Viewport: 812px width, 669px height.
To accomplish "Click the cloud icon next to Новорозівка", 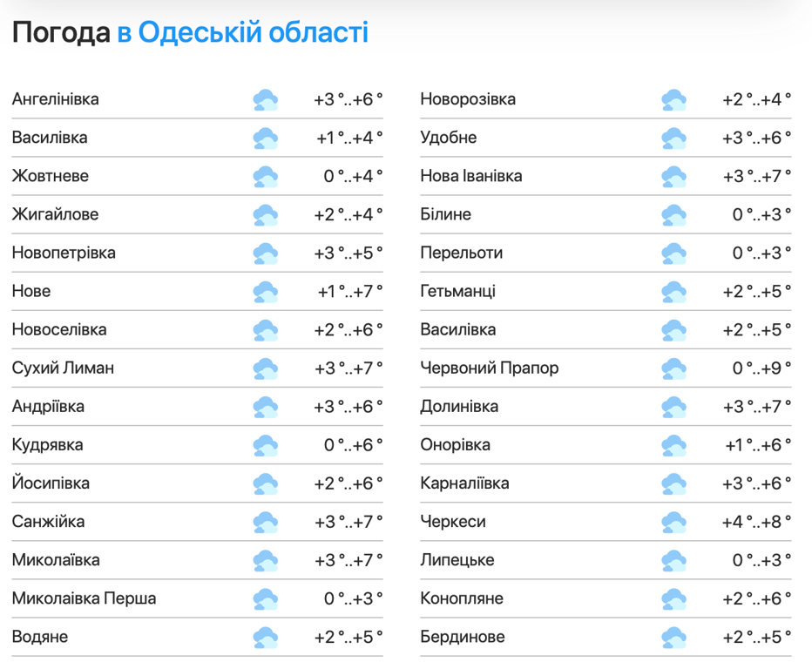I will click(x=673, y=99).
